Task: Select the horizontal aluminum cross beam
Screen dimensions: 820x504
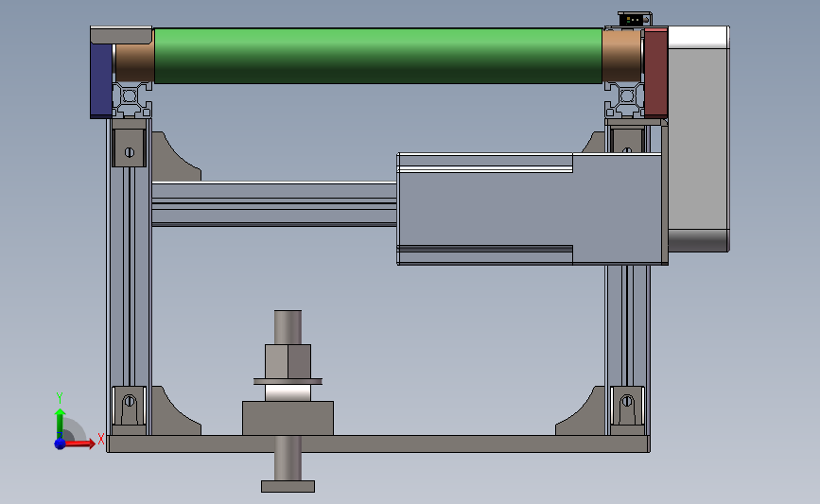Action: point(274,204)
